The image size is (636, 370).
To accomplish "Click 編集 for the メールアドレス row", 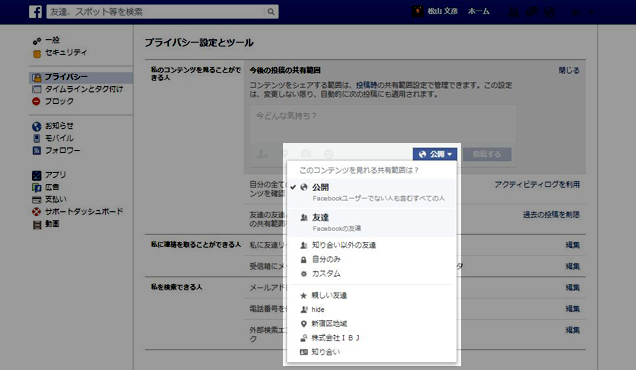I will pyautogui.click(x=573, y=288).
